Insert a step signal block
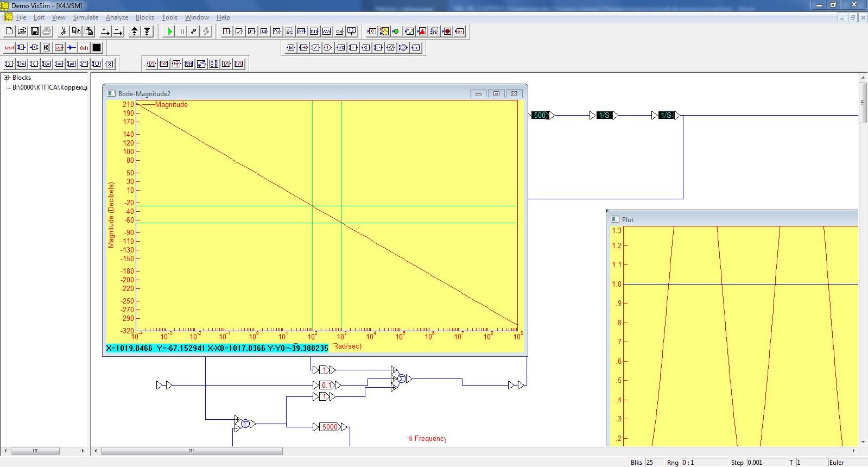Screen dimensions: 868x467 click(x=251, y=31)
